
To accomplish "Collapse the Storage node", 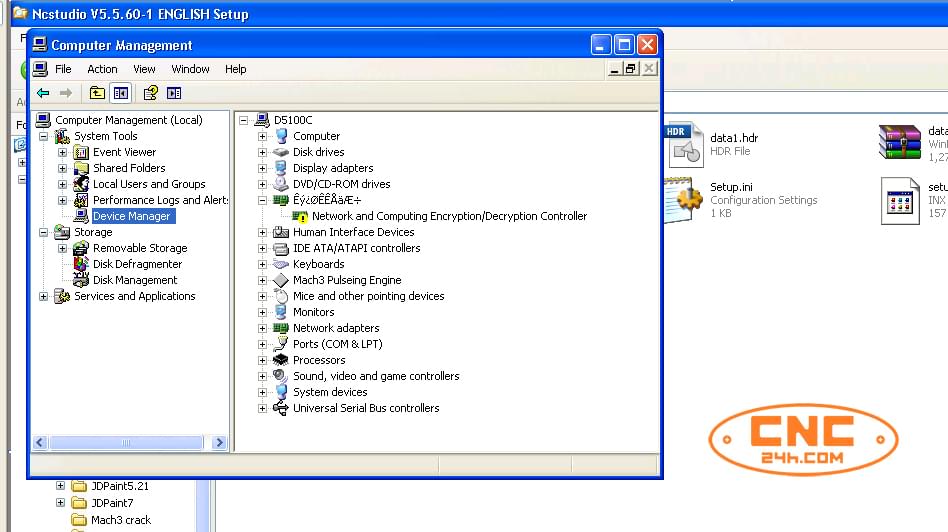I will pyautogui.click(x=44, y=232).
